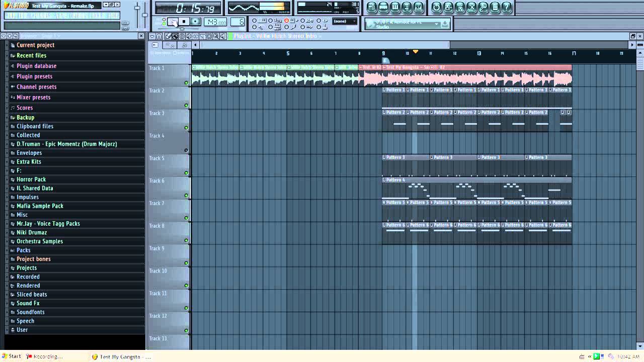Click the Play button in transport
The image size is (644, 362).
click(172, 22)
